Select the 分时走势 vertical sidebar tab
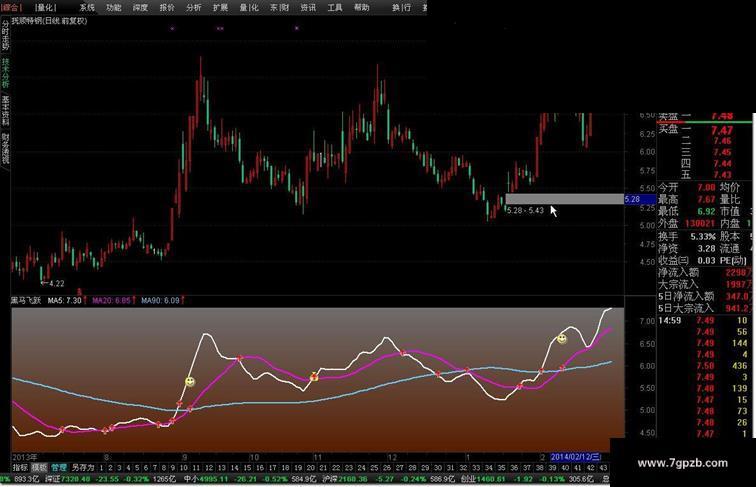Screen dimensions: 756x487 tap(5, 35)
